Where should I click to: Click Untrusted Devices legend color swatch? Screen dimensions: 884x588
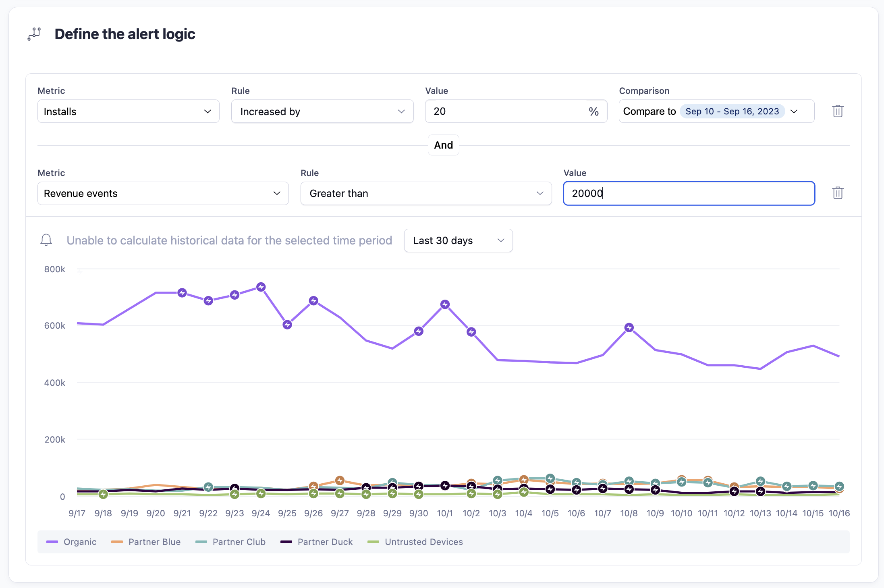(x=374, y=542)
